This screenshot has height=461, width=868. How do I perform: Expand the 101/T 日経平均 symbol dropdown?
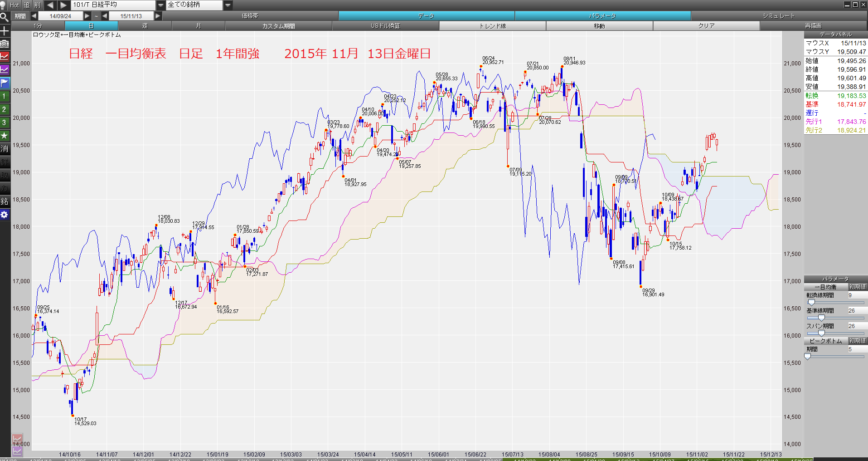(x=161, y=5)
